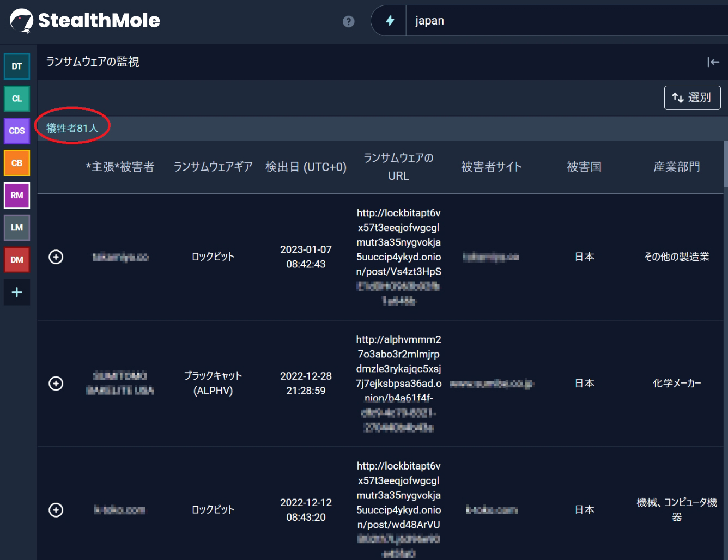The image size is (728, 560).
Task: Open the CDS sidebar module
Action: coord(17,131)
